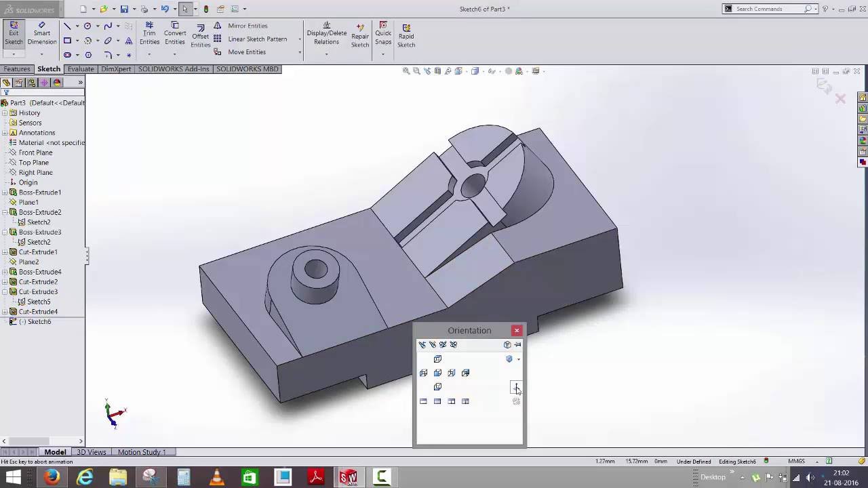Collapse the Cut-Extrude3 feature node
The height and width of the screenshot is (488, 868).
coord(5,292)
